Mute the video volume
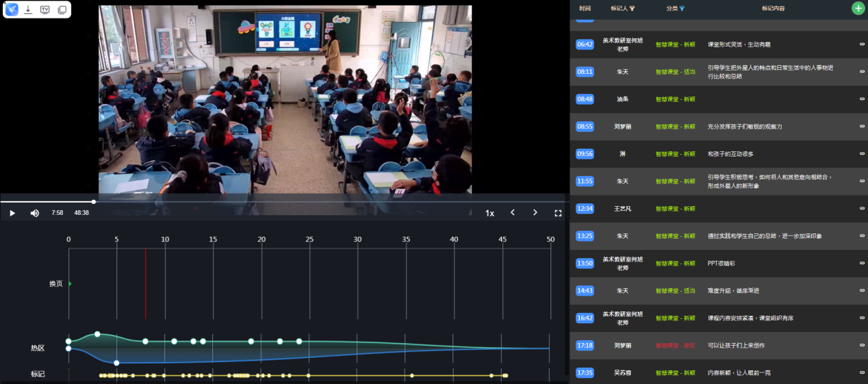868x384 pixels. tap(34, 213)
